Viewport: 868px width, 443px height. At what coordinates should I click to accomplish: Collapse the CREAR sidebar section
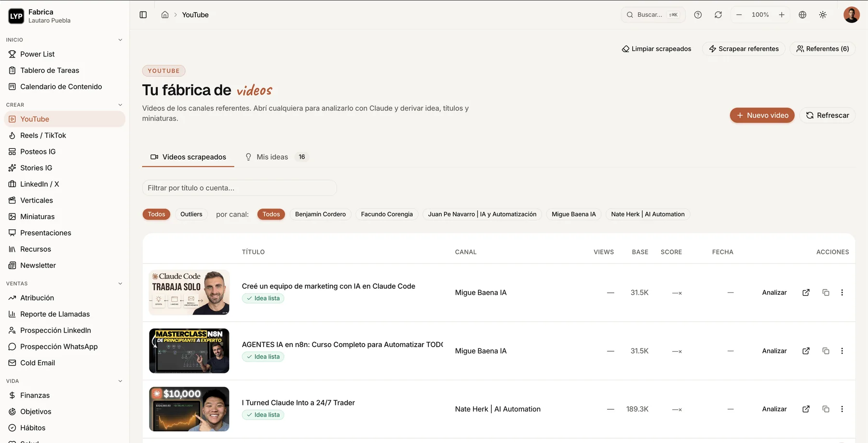[120, 105]
